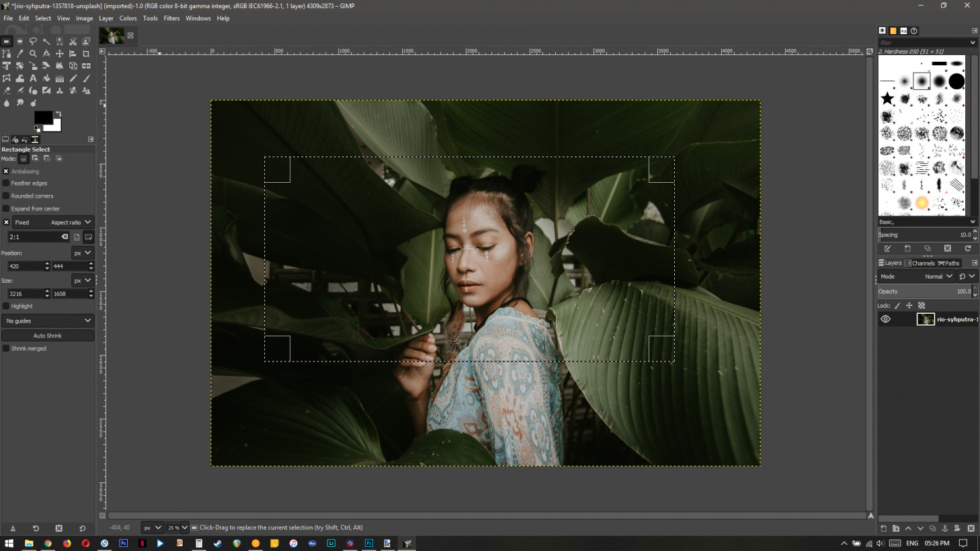Image resolution: width=980 pixels, height=551 pixels.
Task: Select the Gradient tool
Action: point(60,78)
